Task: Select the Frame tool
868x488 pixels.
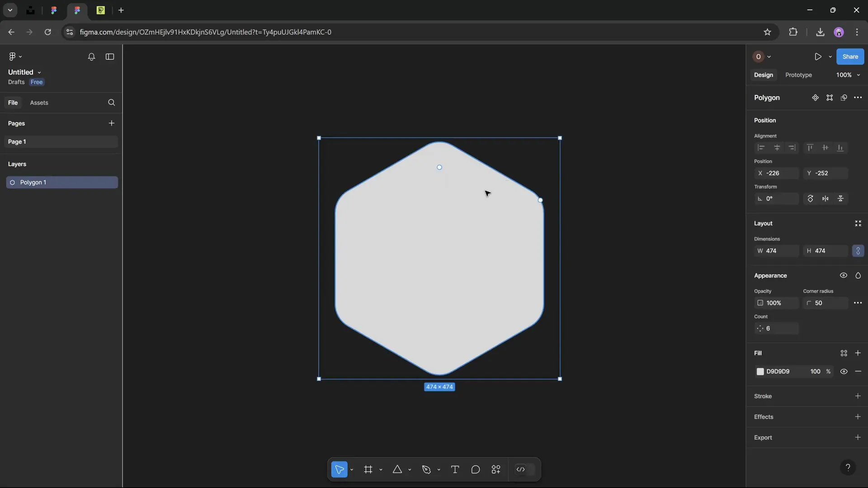Action: 368,469
